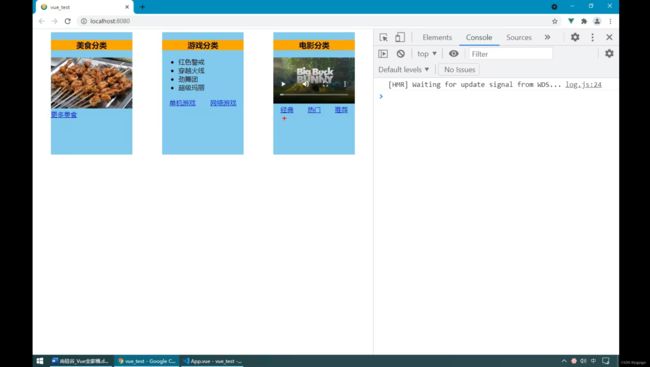Bookmark this page with the star
Image resolution: width=650 pixels, height=367 pixels.
555,21
